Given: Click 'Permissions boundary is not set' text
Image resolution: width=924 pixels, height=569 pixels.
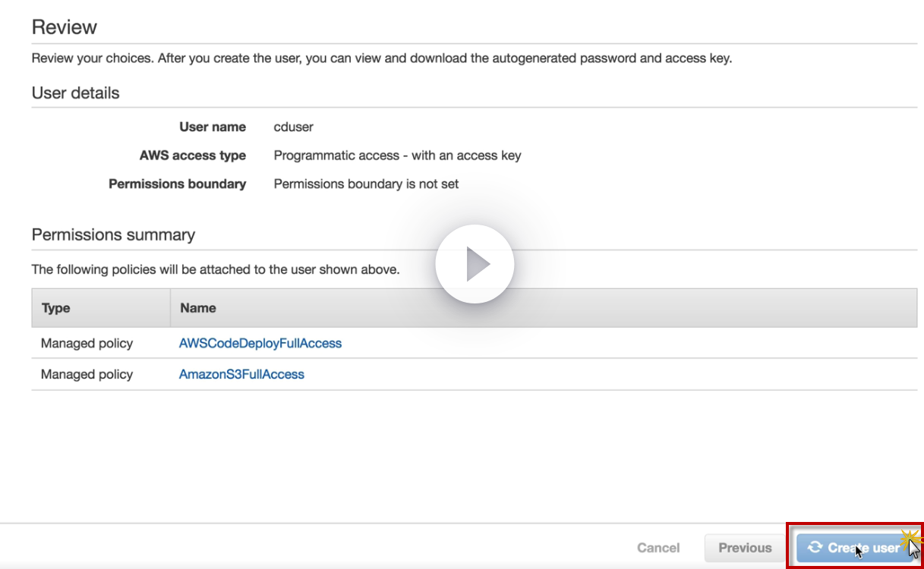Looking at the screenshot, I should coord(366,184).
